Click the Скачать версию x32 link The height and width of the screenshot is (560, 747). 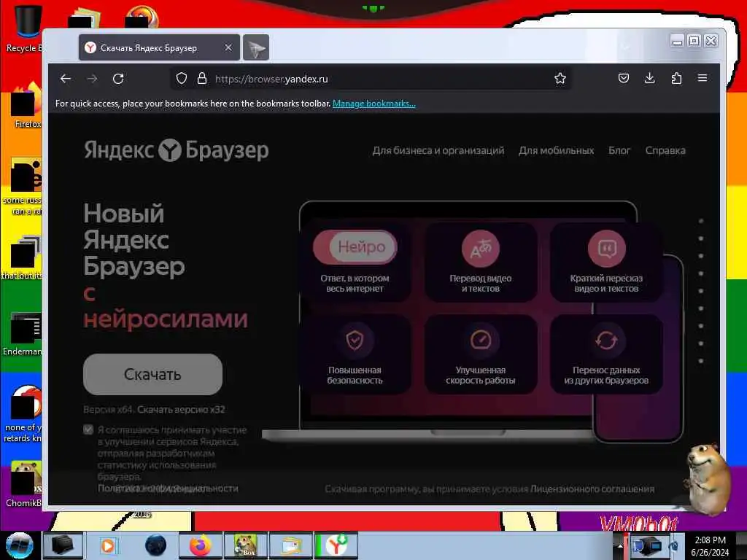pos(181,410)
